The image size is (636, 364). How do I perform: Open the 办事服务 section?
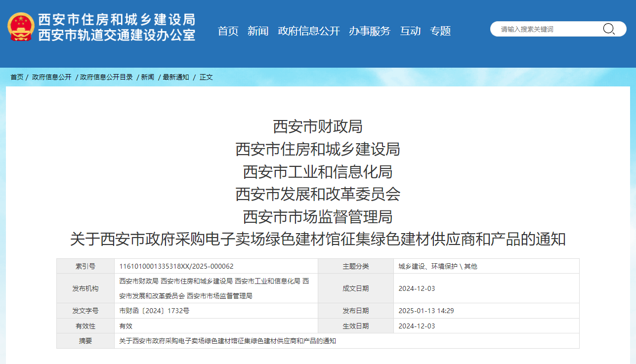pos(370,31)
